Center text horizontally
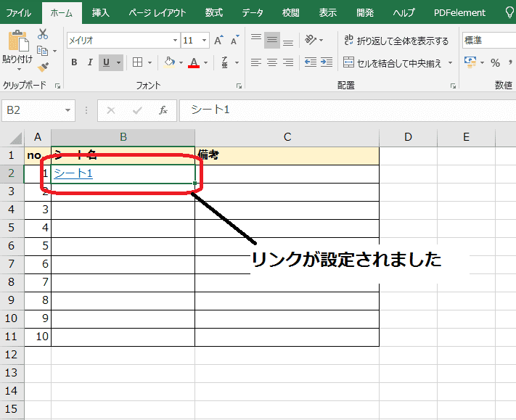Screen dimensions: 516x420 pos(272,62)
